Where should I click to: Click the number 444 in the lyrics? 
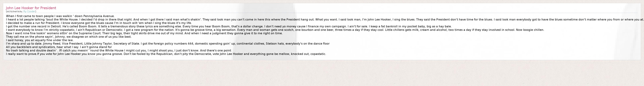tap(191, 44)
